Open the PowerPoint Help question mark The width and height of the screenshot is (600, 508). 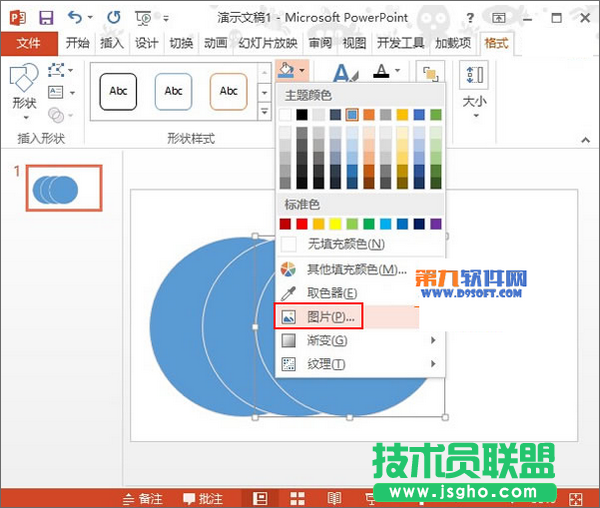470,18
